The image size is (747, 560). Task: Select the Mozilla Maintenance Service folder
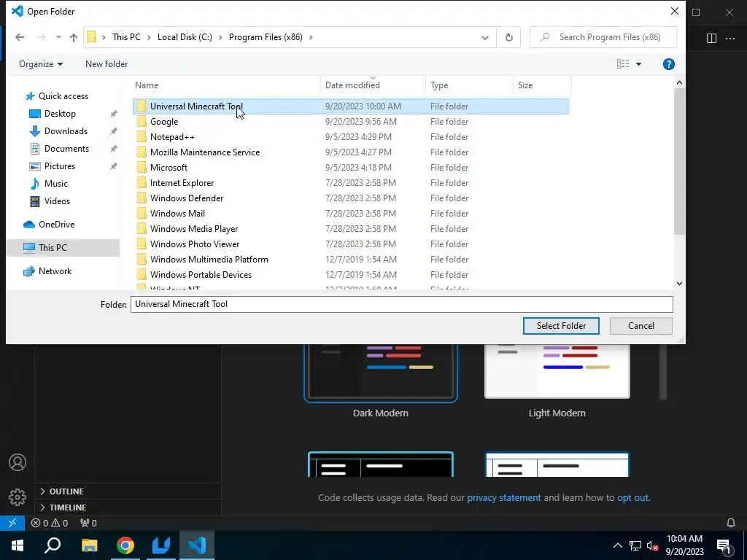(351, 152)
